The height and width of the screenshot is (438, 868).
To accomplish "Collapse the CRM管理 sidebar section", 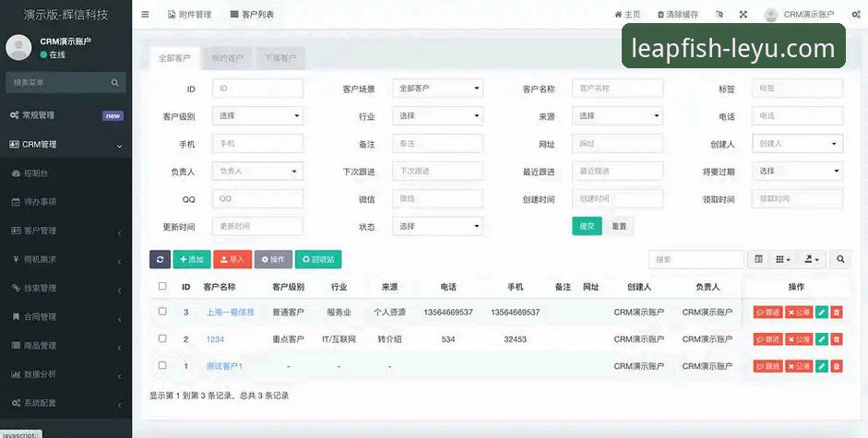I will 65,145.
